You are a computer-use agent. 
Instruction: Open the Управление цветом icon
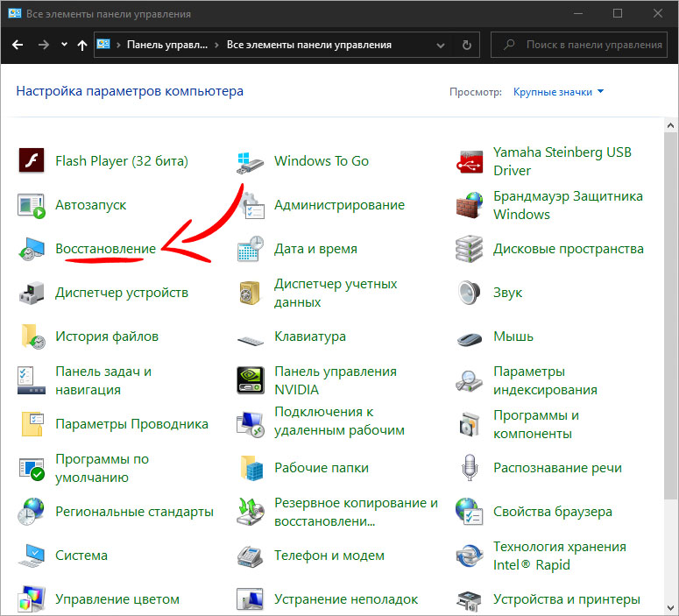point(32,599)
